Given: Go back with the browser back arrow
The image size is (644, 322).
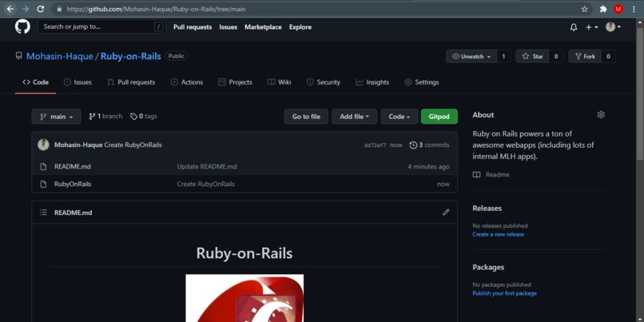Looking at the screenshot, I should [x=10, y=9].
